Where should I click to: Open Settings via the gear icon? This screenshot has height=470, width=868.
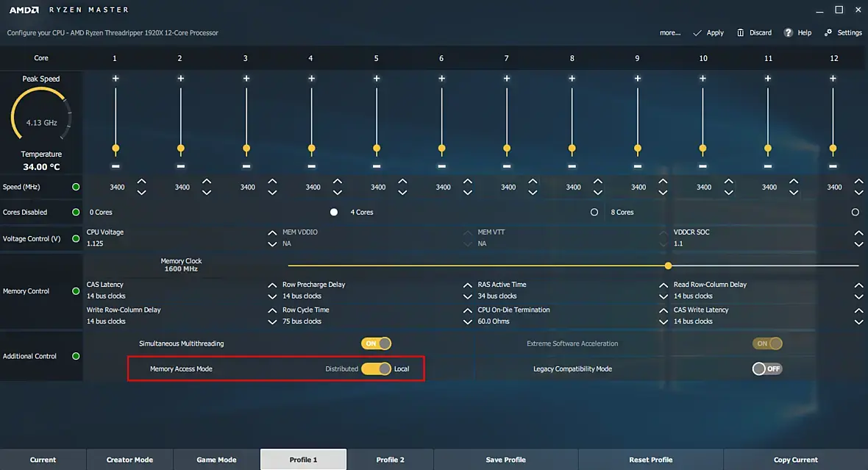(x=828, y=32)
